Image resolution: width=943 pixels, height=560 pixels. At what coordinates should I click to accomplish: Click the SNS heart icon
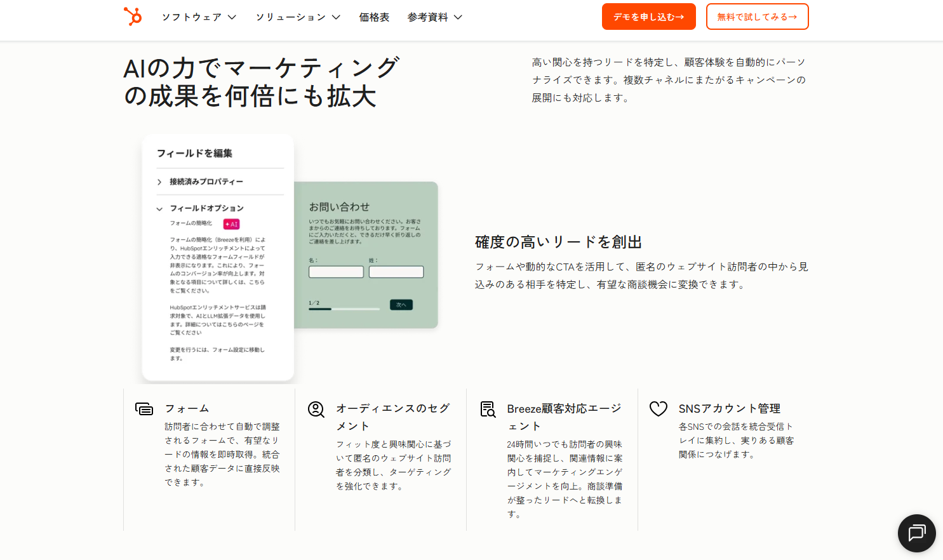(x=659, y=409)
